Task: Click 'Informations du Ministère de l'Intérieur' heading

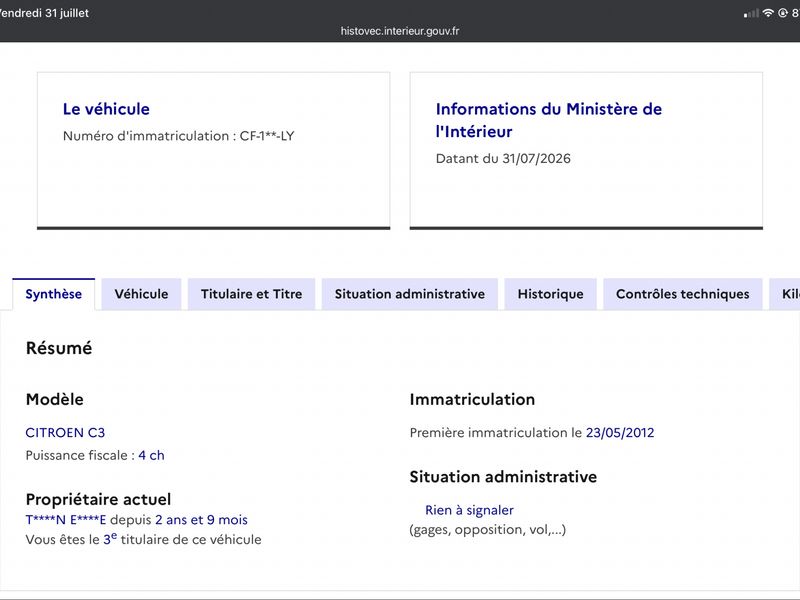Action: click(549, 120)
